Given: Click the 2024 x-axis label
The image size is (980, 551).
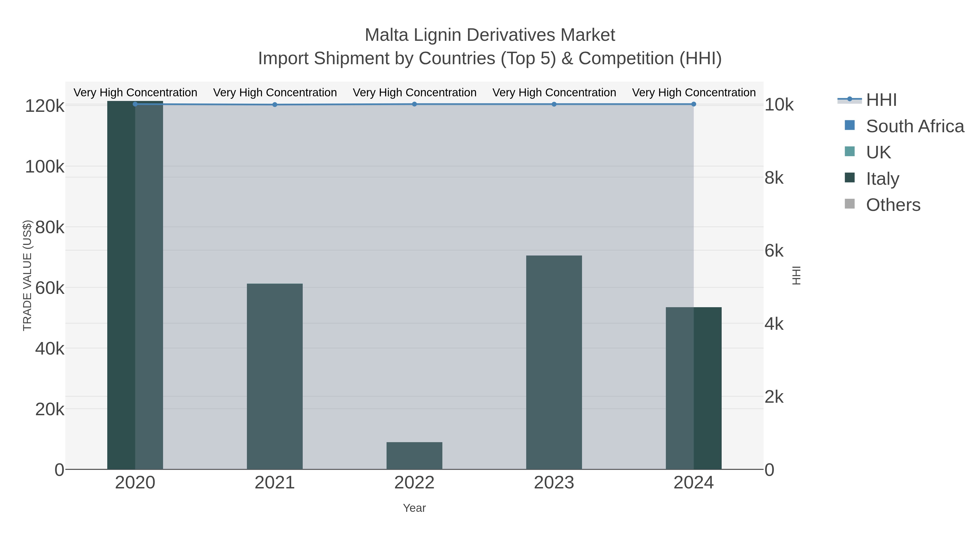Looking at the screenshot, I should 694,483.
